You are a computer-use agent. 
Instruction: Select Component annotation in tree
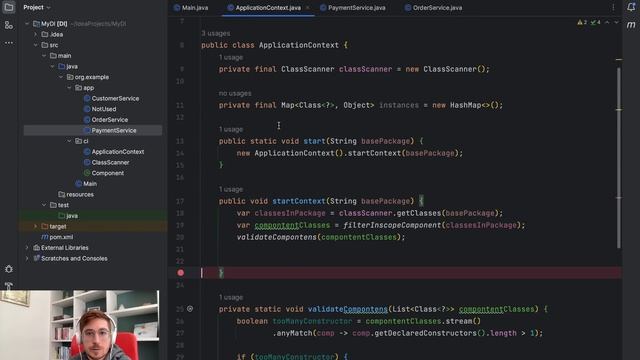pos(104,173)
